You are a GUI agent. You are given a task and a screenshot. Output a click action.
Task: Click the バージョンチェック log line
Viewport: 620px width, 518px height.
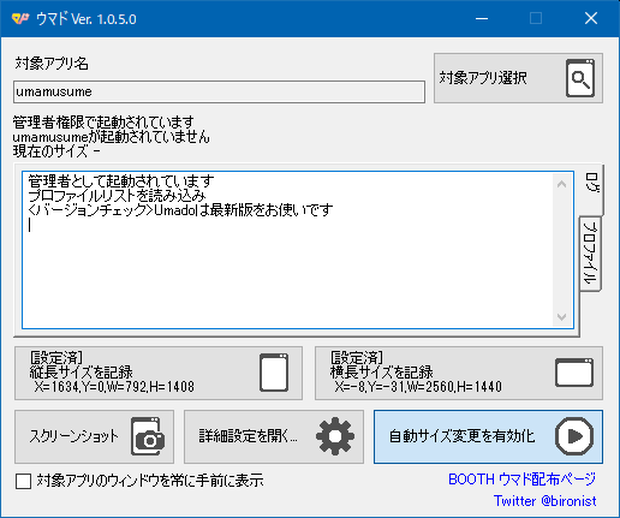(x=181, y=210)
